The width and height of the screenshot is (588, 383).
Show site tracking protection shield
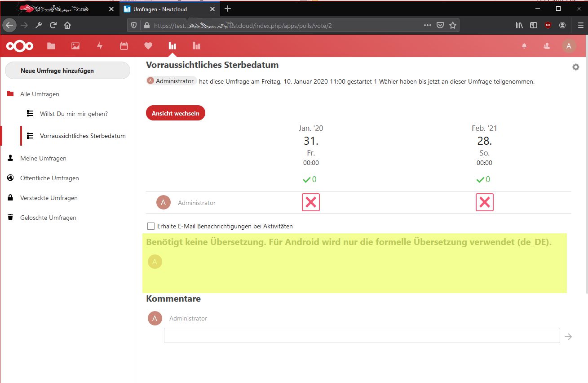coord(134,26)
